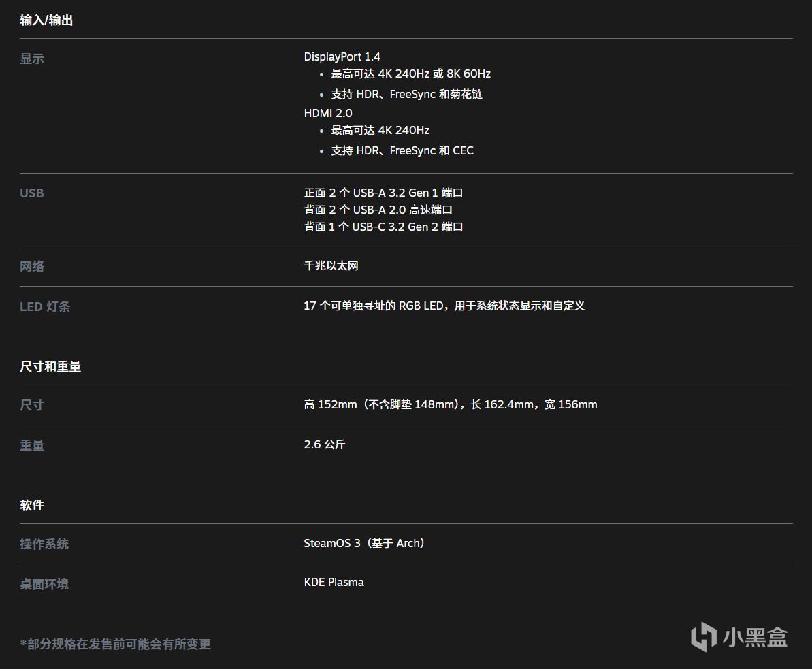Click the 输入/输出 section heading

point(46,20)
